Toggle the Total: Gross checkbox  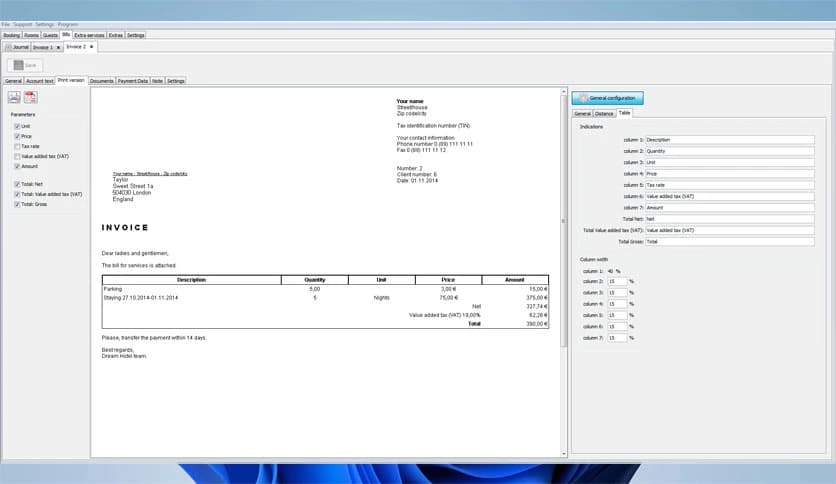pyautogui.click(x=16, y=204)
